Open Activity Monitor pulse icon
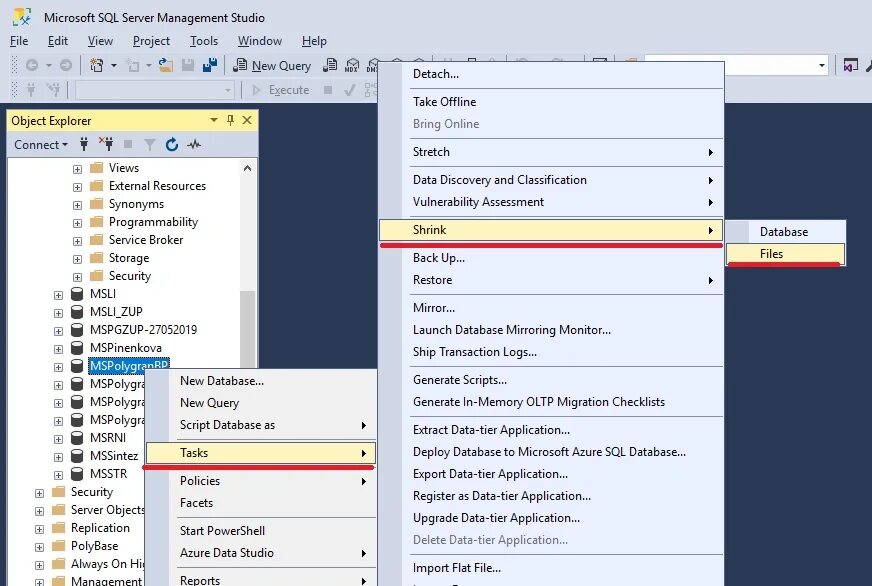Viewport: 872px width, 586px height. [194, 145]
